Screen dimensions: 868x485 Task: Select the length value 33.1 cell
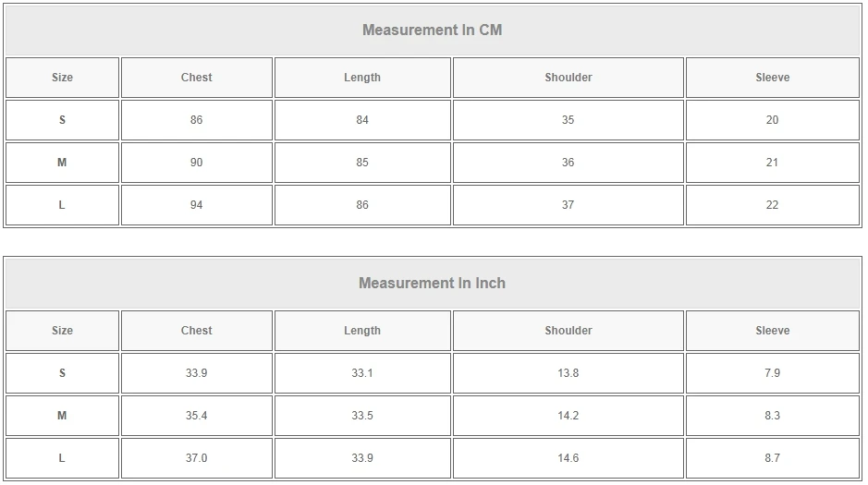click(362, 373)
